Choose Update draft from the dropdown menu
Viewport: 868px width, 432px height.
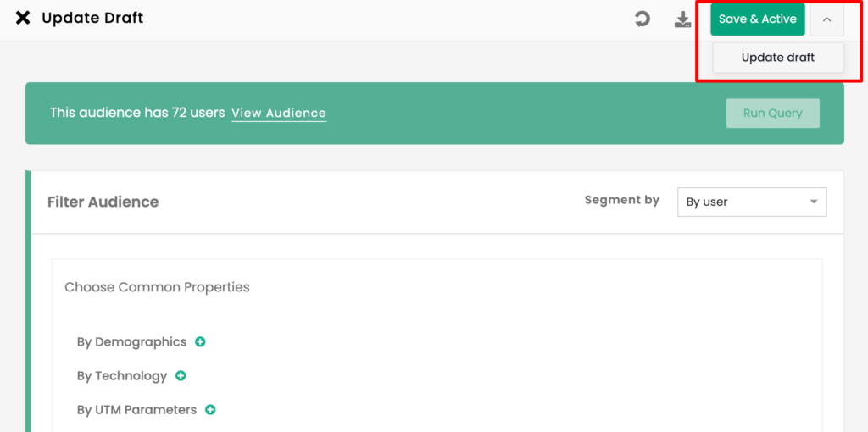tap(778, 58)
